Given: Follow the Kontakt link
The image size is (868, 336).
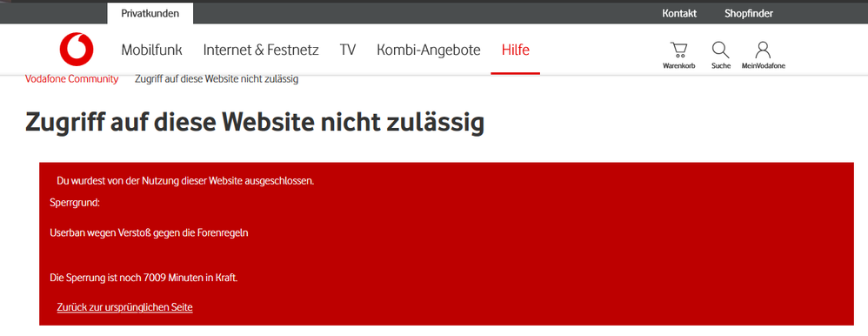Looking at the screenshot, I should click(679, 13).
